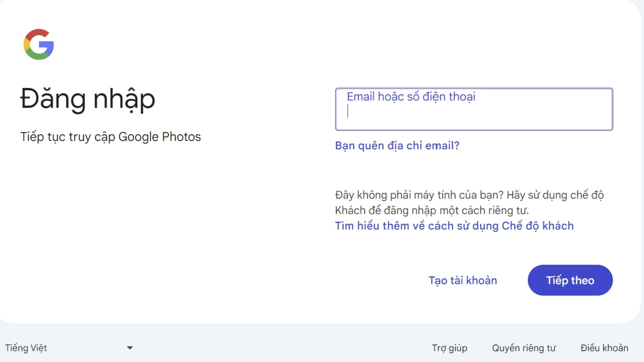Viewport: 644px width, 362px height.
Task: Open the Quyền riêng tư link
Action: 524,348
